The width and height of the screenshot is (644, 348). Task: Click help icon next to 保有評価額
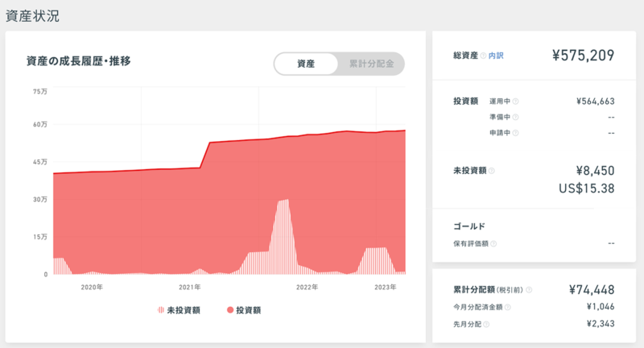[x=493, y=243]
